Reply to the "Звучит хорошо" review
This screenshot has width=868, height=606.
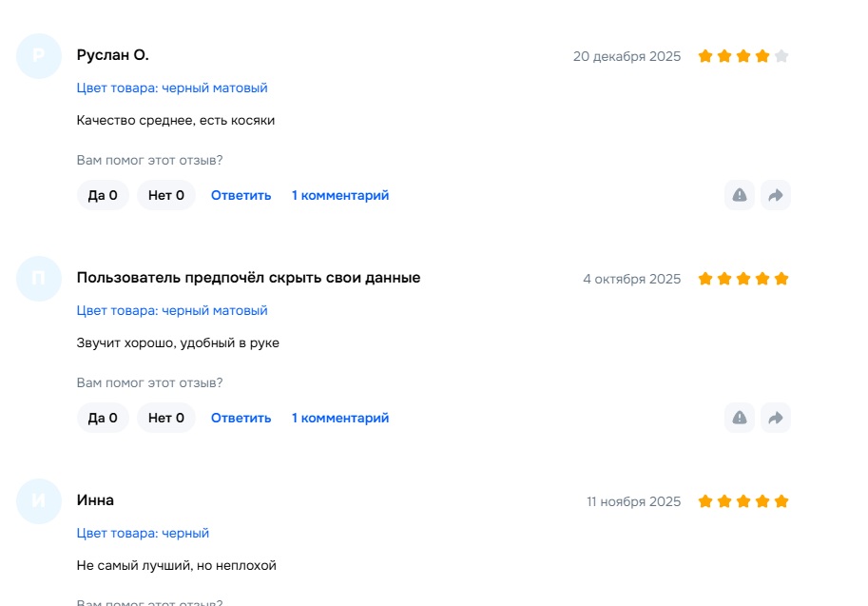(241, 418)
